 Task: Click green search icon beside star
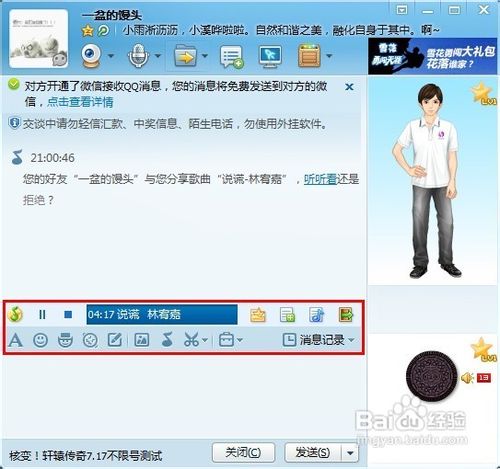coord(103,31)
